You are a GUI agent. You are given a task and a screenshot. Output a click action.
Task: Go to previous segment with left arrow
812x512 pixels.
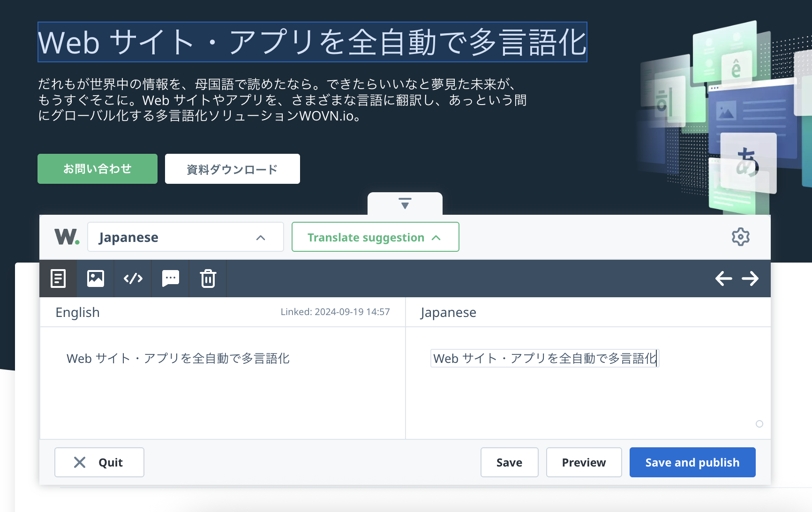click(x=723, y=279)
